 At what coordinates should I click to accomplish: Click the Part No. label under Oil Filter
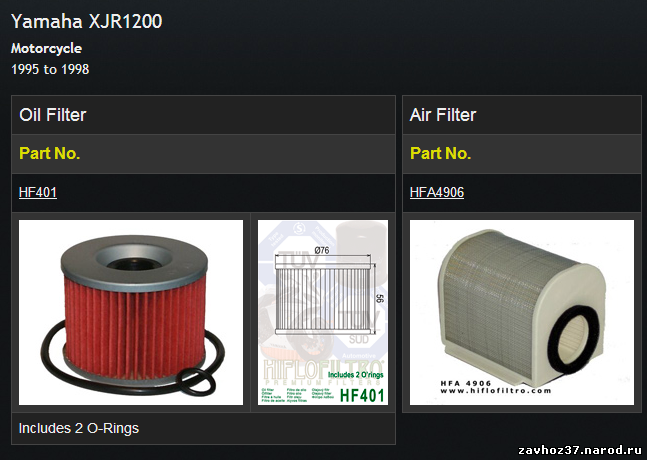[x=50, y=153]
